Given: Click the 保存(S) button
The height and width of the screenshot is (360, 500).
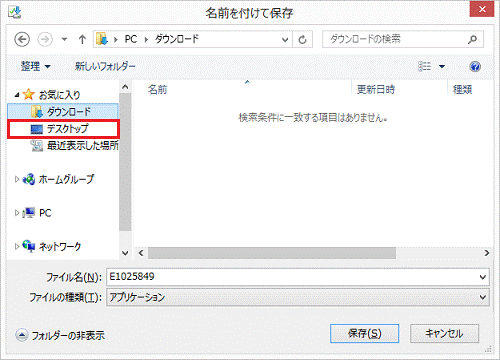Looking at the screenshot, I should pyautogui.click(x=364, y=333).
